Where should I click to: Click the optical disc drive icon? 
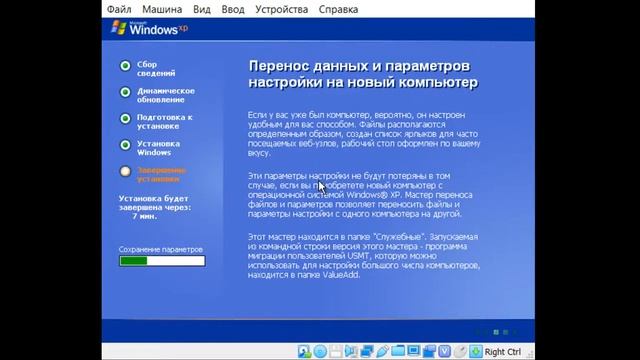[x=320, y=351]
